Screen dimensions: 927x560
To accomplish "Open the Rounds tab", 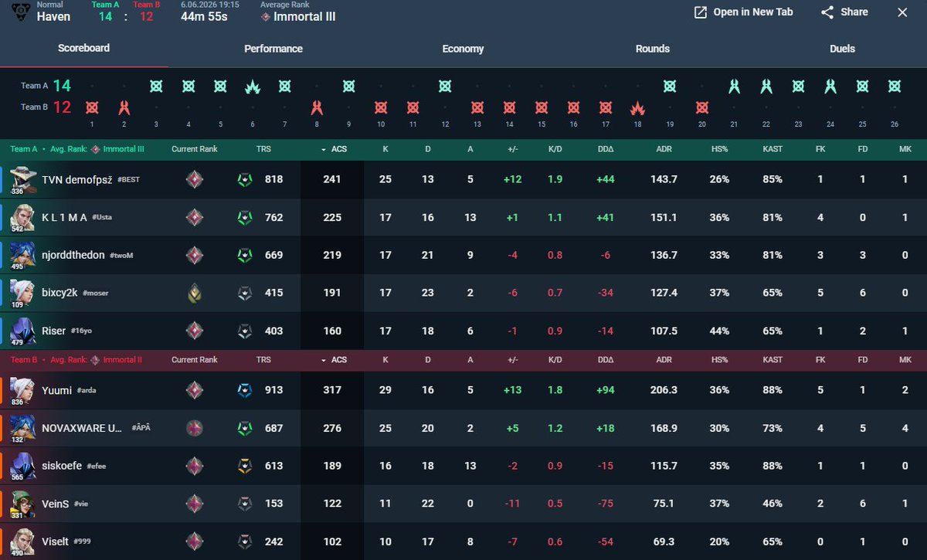I will pos(653,49).
